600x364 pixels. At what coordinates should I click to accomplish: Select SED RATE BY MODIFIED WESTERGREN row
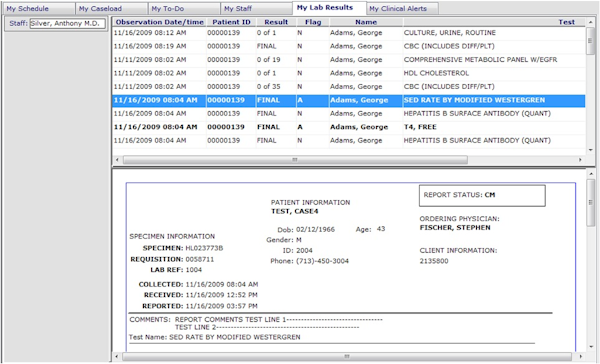pyautogui.click(x=349, y=100)
